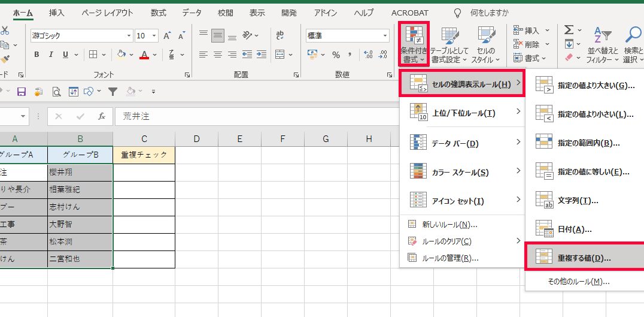
Task: Open テーブルとして書式設定 gallery
Action: 449,44
